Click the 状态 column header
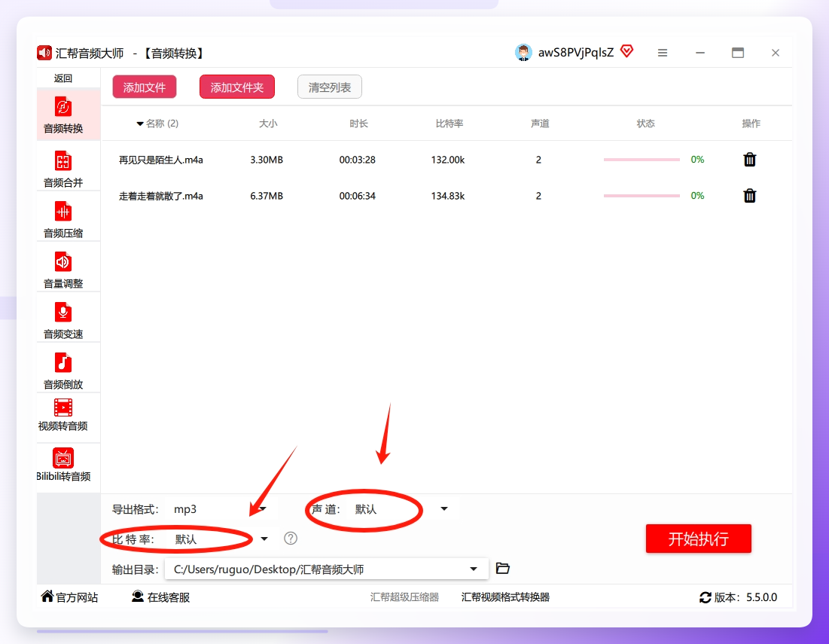Screen dimensions: 829x644 coord(645,124)
